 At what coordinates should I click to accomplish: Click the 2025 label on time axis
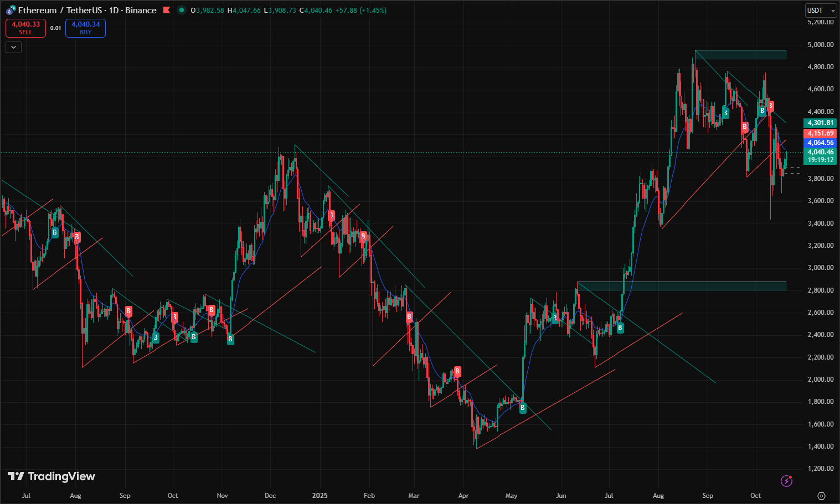(319, 496)
